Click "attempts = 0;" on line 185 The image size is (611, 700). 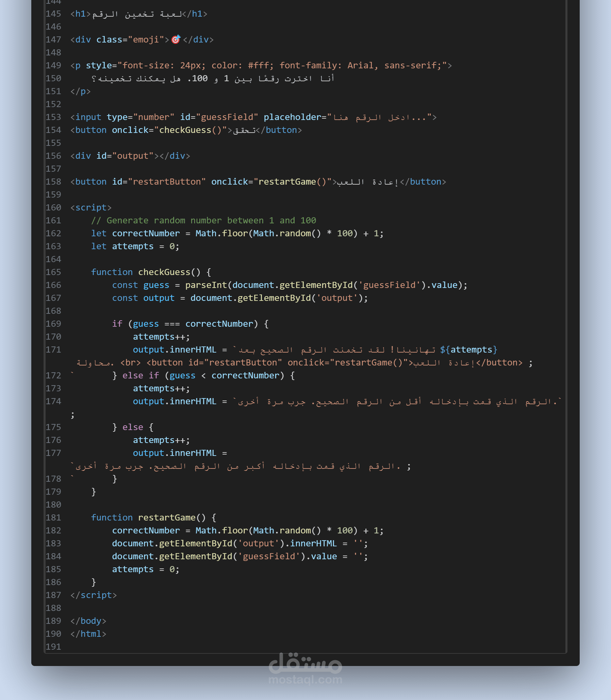[x=146, y=569]
